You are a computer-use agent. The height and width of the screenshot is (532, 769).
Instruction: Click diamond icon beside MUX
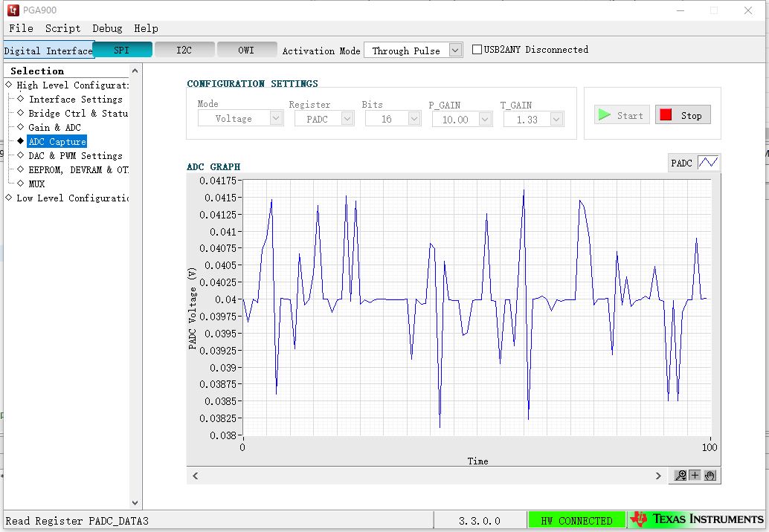(x=21, y=184)
